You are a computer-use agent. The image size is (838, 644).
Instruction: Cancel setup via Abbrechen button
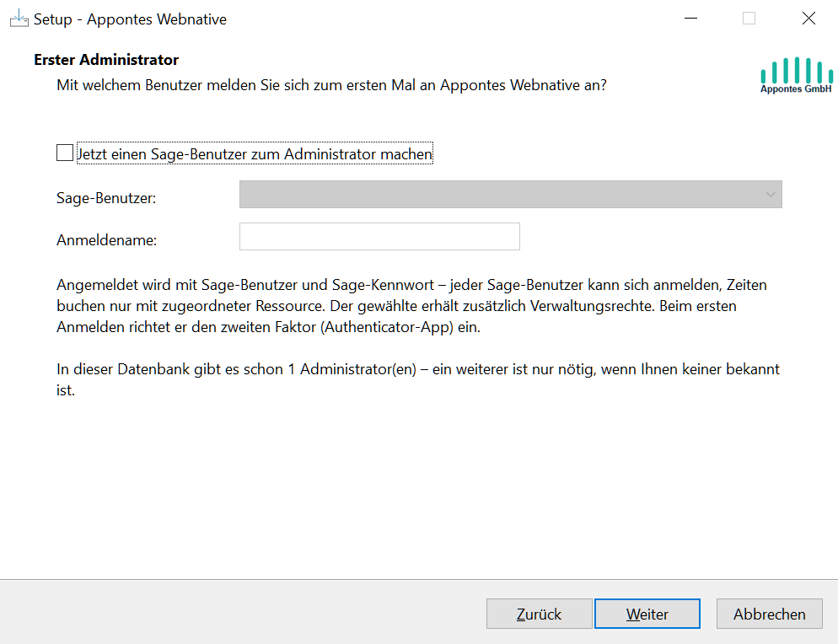(769, 614)
